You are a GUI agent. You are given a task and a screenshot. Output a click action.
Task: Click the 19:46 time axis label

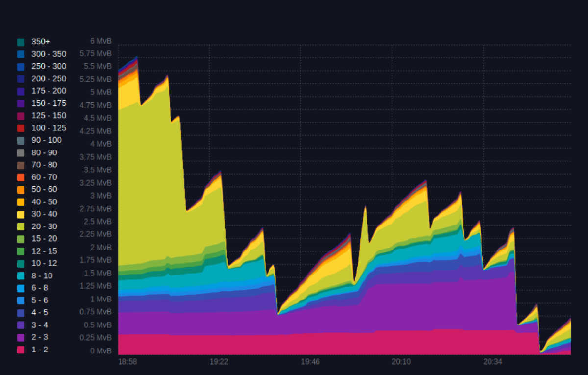310,362
